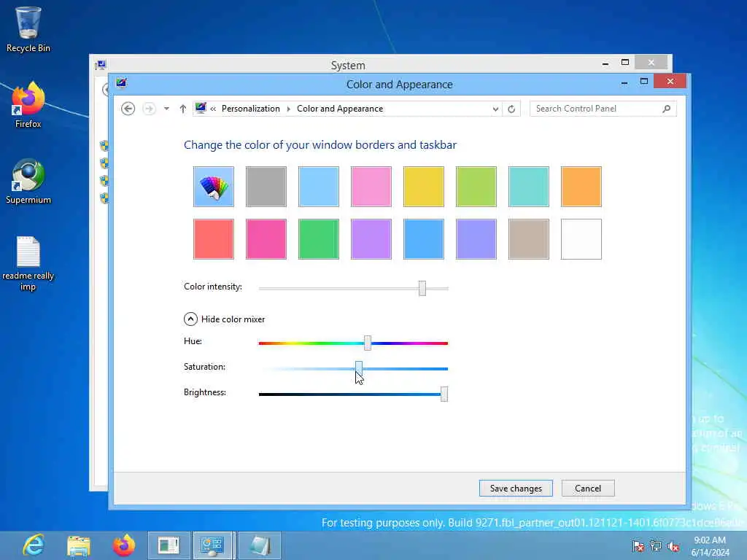
Task: Open the recent locations dropdown arrow
Action: pyautogui.click(x=166, y=109)
